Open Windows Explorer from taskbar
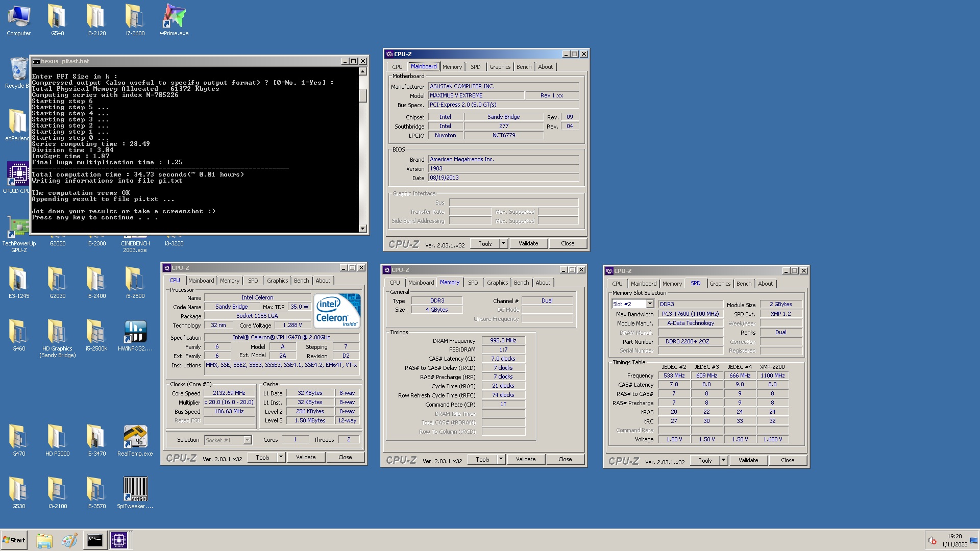This screenshot has height=551, width=980. (44, 540)
